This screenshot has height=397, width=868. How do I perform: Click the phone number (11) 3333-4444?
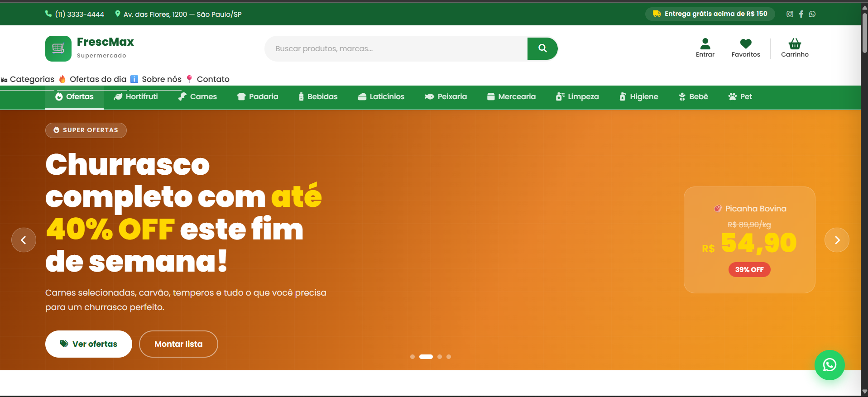click(x=75, y=14)
